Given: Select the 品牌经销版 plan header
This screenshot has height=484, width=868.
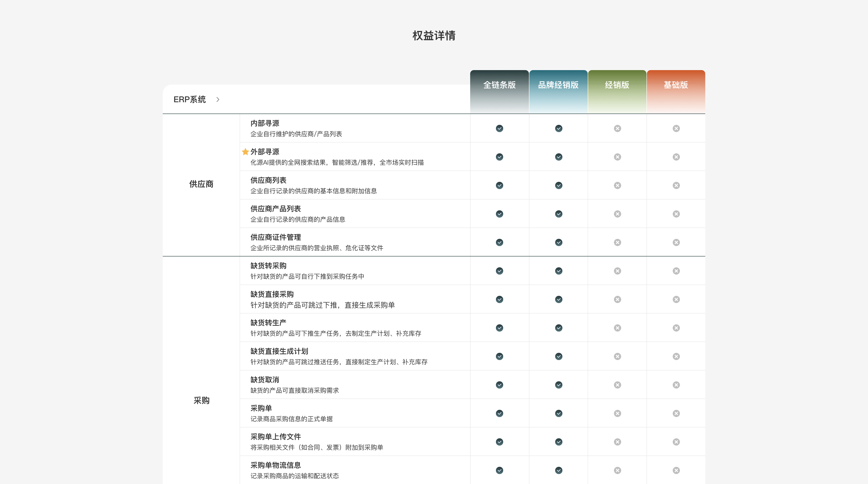Looking at the screenshot, I should tap(558, 85).
